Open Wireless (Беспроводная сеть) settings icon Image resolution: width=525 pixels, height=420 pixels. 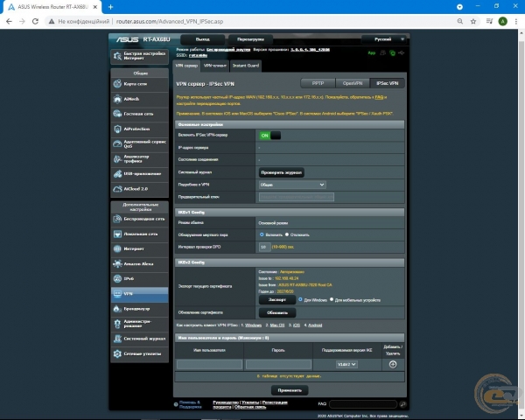pyautogui.click(x=117, y=219)
